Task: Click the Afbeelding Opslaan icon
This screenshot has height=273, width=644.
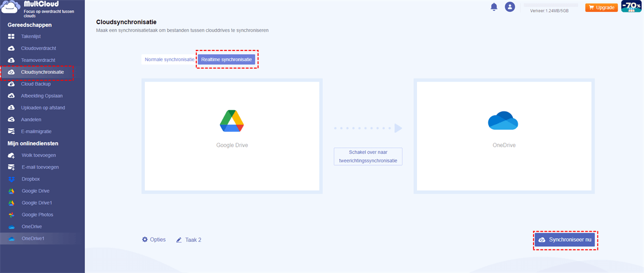Action: [11, 96]
